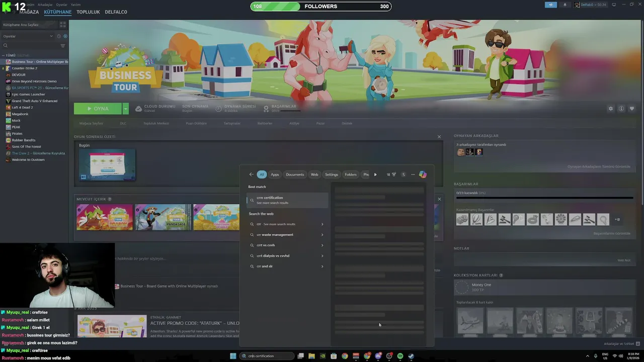
Task: Open game settings gear icon
Action: click(611, 109)
